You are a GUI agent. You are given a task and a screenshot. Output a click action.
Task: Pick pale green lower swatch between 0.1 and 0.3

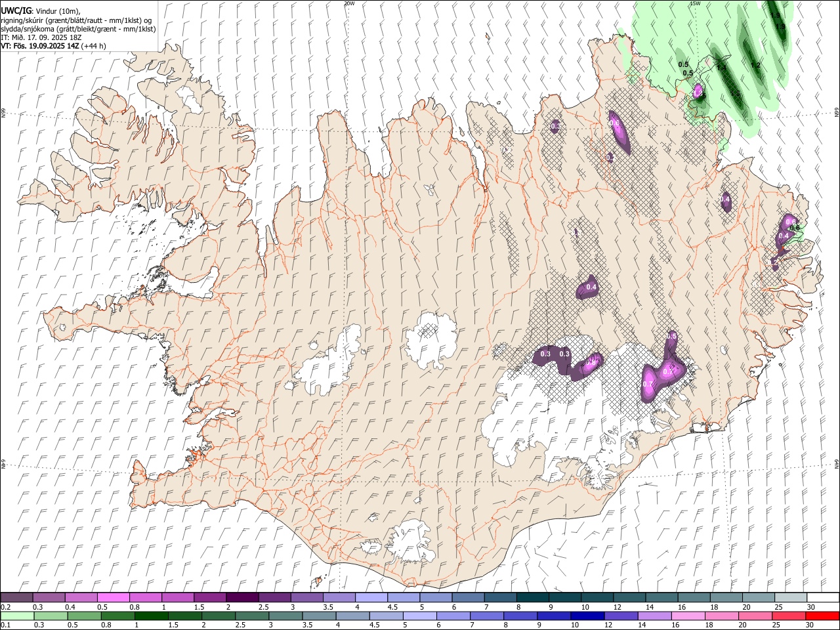coord(17,616)
